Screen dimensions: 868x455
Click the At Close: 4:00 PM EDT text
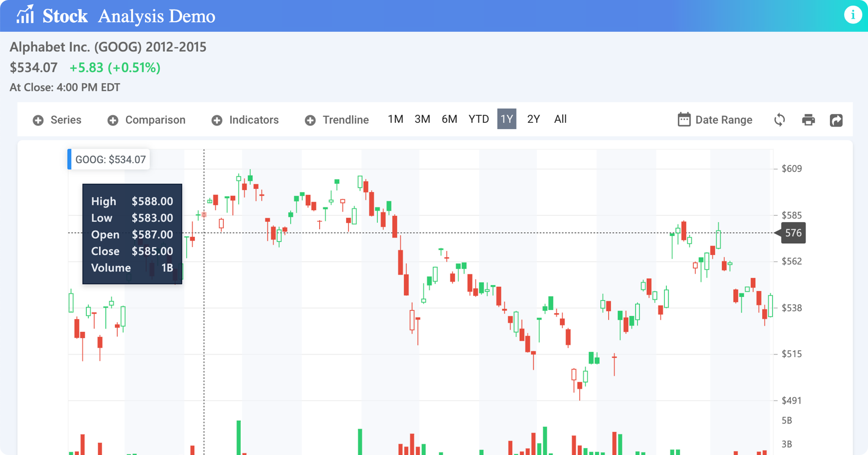coord(65,87)
